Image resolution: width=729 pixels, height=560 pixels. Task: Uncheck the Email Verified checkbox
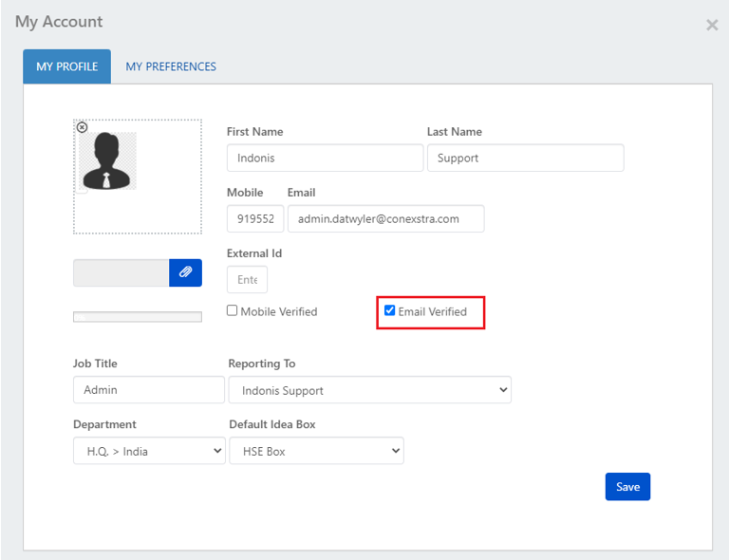(390, 310)
